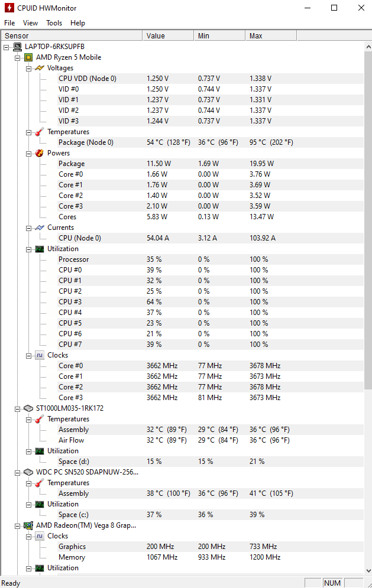The image size is (372, 588).
Task: Open the View menu
Action: pyautogui.click(x=30, y=23)
